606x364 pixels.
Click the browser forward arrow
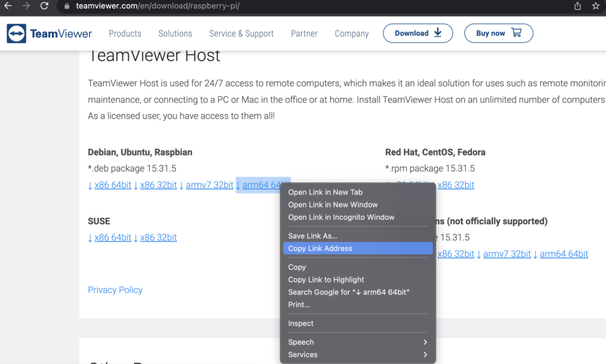[x=26, y=6]
